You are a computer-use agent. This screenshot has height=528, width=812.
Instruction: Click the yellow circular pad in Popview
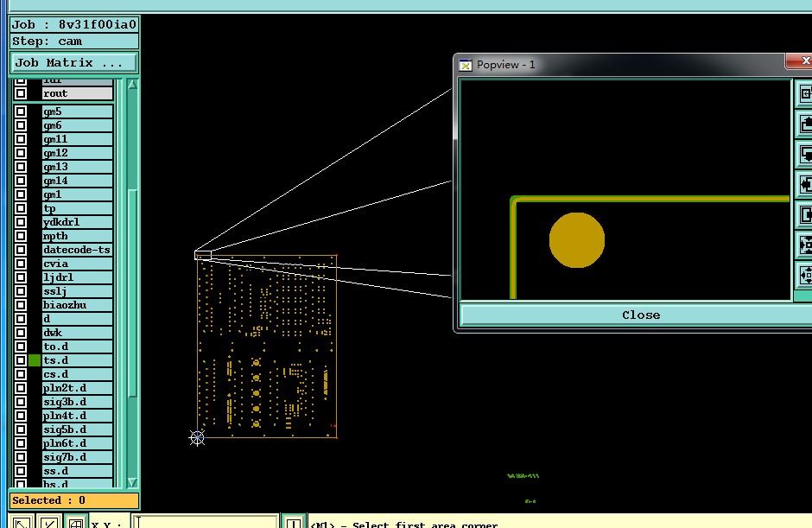577,240
